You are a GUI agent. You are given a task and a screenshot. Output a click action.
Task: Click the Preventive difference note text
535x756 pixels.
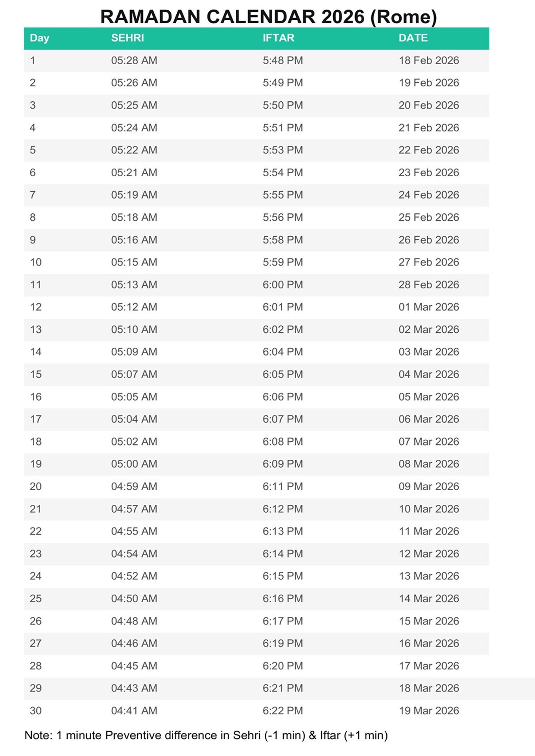[206, 735]
